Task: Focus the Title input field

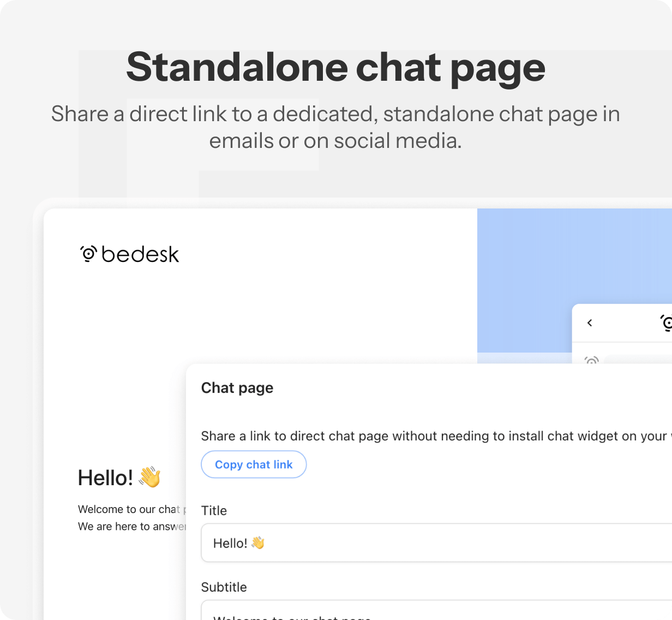Action: tap(436, 543)
